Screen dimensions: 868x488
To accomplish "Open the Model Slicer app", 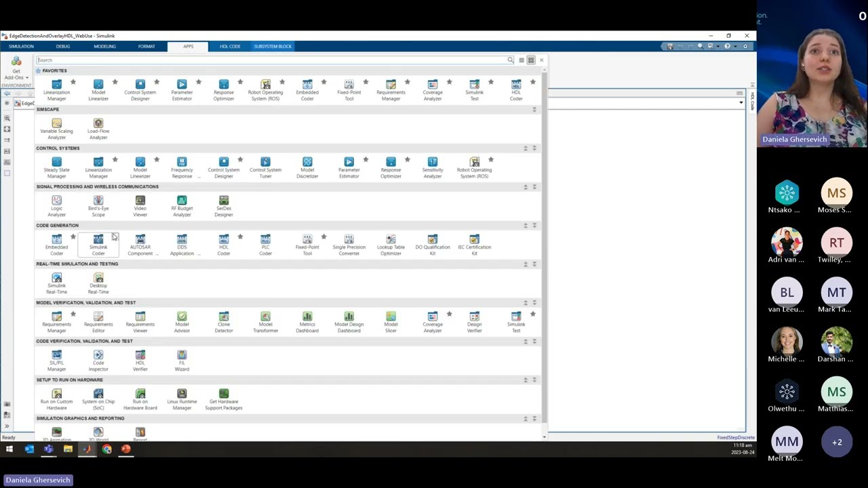I will point(391,322).
